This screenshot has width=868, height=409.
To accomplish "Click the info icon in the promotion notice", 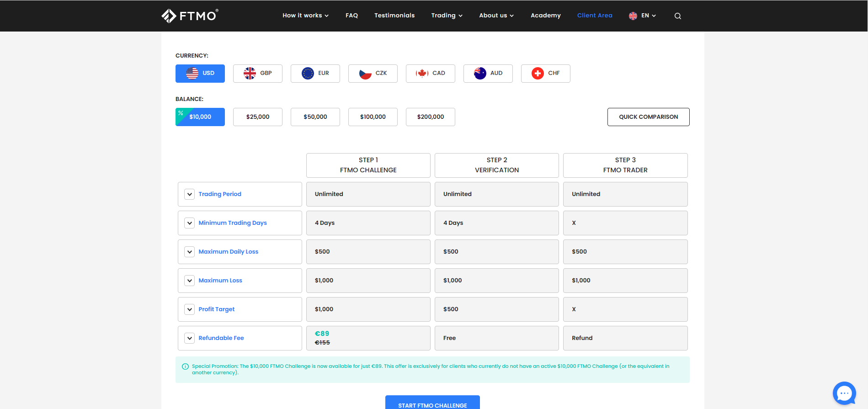I will (185, 367).
